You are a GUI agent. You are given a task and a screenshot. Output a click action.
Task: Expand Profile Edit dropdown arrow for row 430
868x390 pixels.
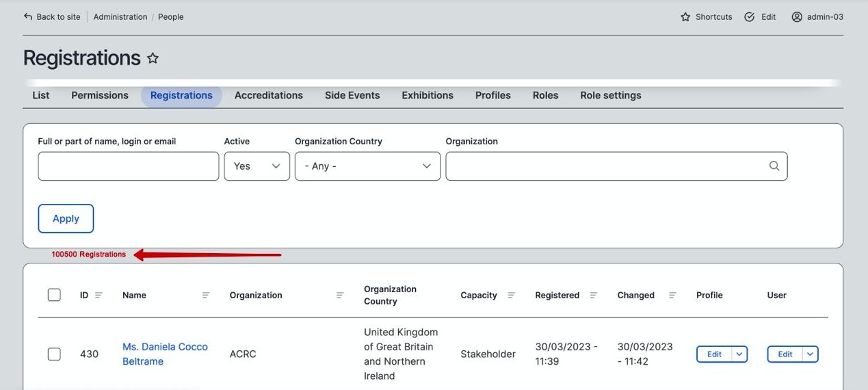pos(739,354)
